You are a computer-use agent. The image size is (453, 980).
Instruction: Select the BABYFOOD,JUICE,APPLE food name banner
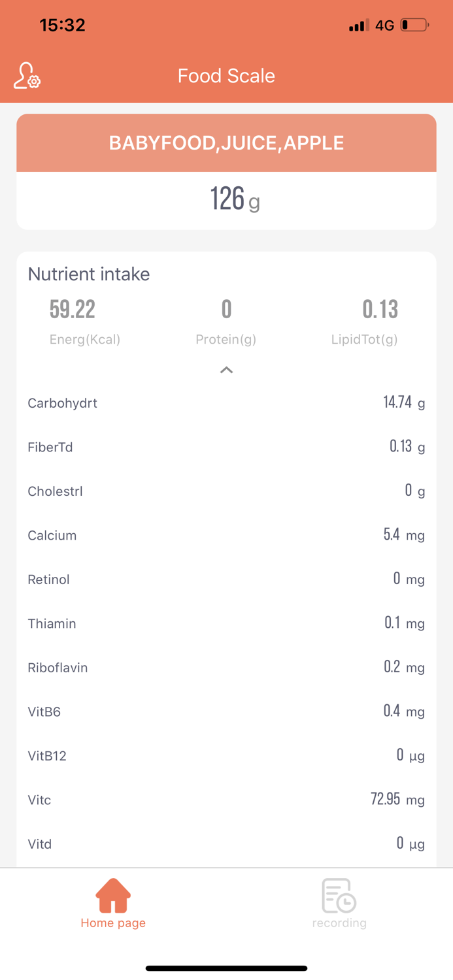(226, 143)
